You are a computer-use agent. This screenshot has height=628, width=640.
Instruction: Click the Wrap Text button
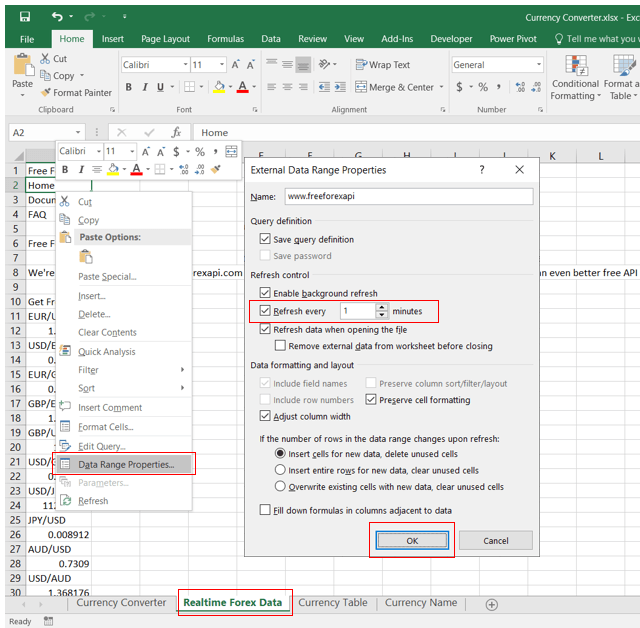382,64
